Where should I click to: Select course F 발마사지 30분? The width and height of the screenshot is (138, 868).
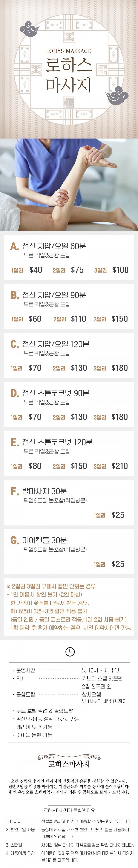(x=44, y=491)
